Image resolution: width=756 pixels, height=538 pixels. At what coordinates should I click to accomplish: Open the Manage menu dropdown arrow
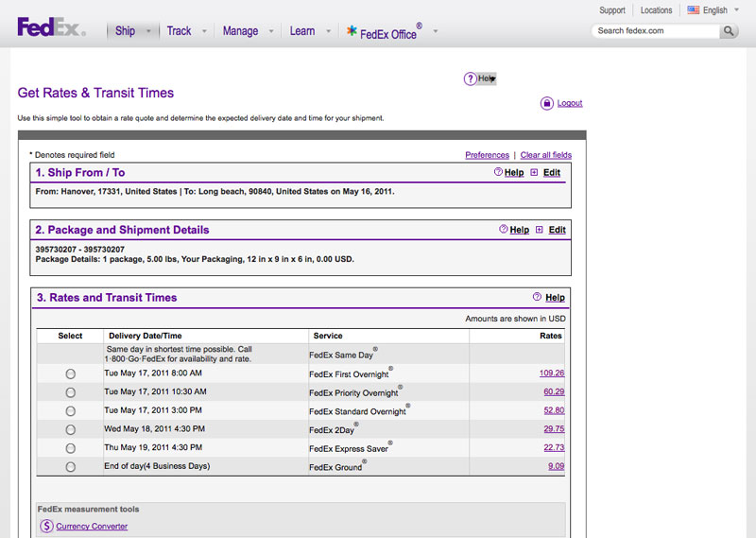tap(271, 31)
